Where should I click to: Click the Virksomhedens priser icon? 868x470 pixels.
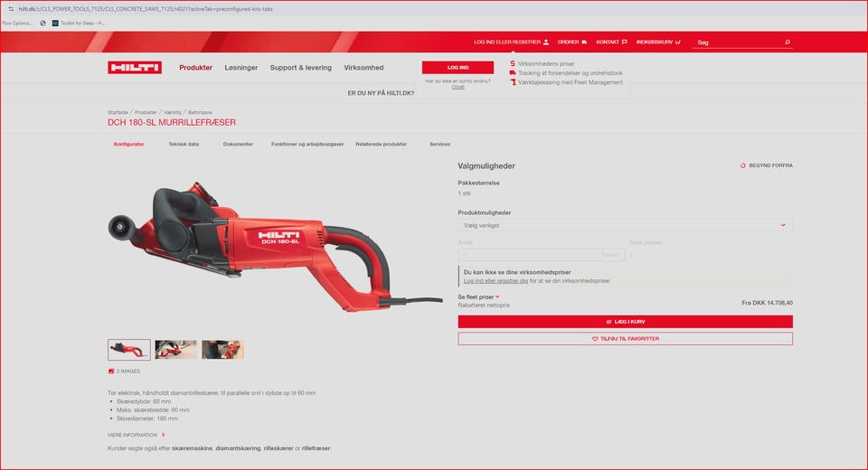point(513,63)
